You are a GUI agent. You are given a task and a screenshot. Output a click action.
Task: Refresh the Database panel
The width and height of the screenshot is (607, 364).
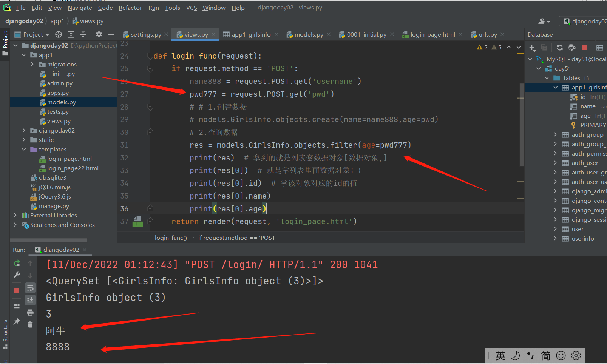point(560,48)
